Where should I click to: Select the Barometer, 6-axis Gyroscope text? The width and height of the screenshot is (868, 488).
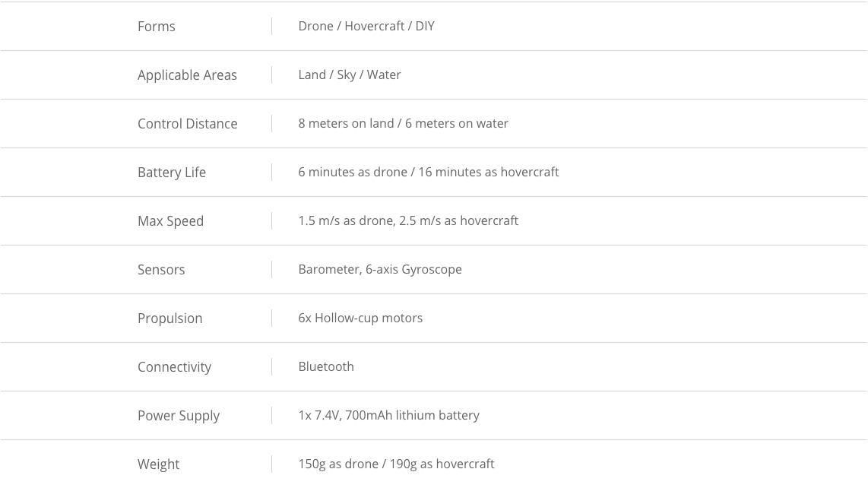click(x=380, y=269)
